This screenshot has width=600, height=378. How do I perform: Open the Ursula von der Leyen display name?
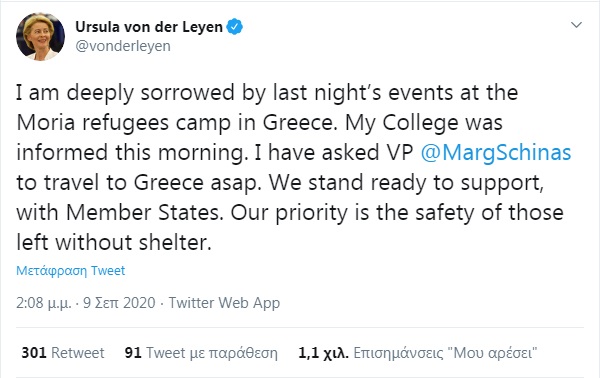click(149, 27)
